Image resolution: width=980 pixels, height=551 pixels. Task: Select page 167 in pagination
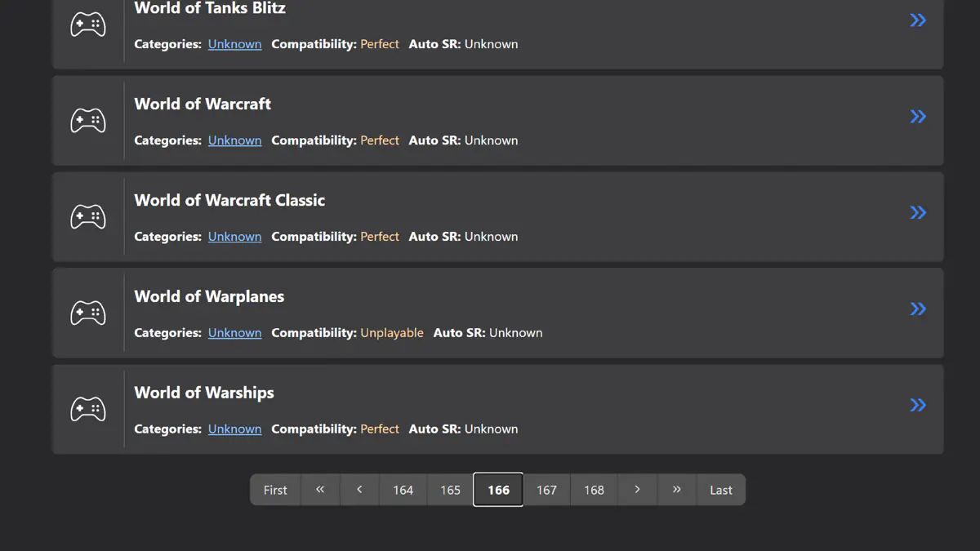click(x=546, y=490)
